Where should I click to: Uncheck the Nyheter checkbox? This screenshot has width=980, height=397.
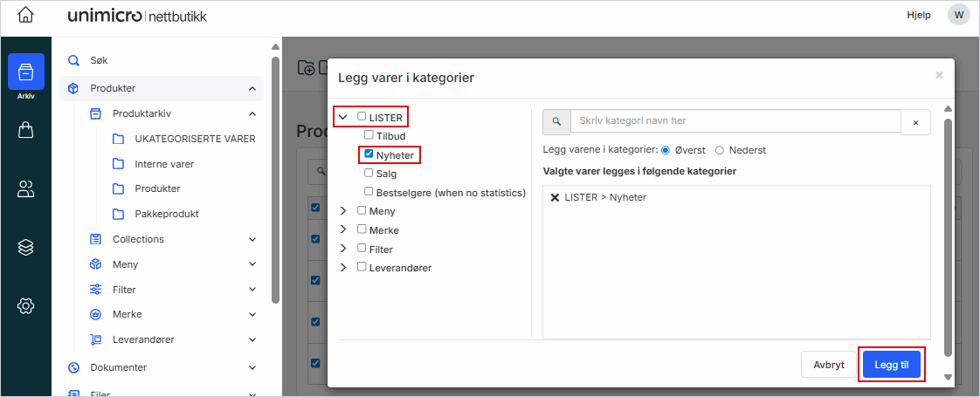pos(369,154)
